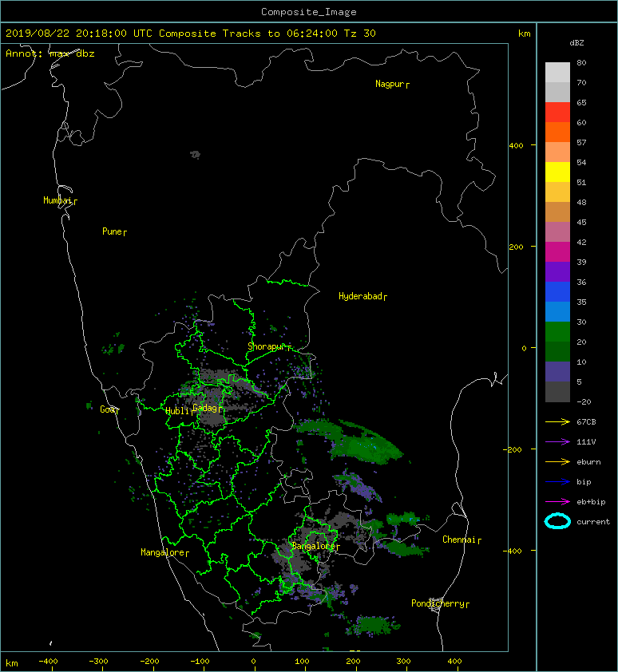The image size is (618, 672).
Task: Click the 0 tick on horizontal axis
Action: pyautogui.click(x=253, y=662)
